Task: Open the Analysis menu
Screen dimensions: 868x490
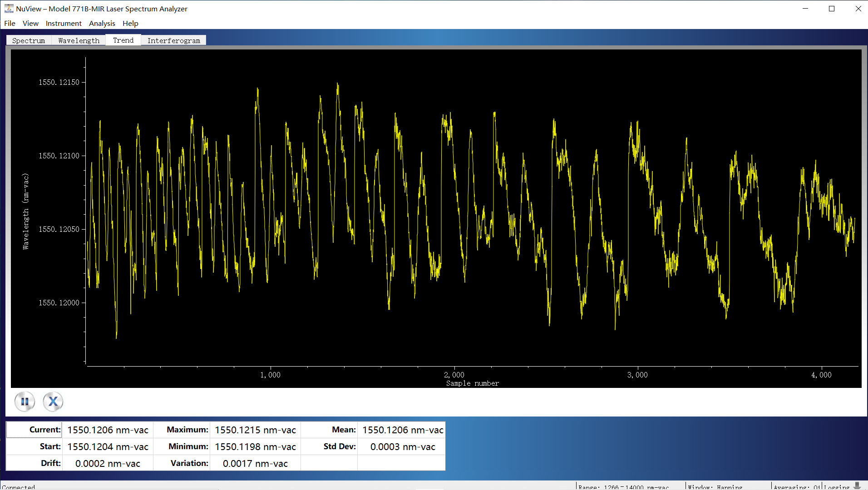Action: click(102, 23)
